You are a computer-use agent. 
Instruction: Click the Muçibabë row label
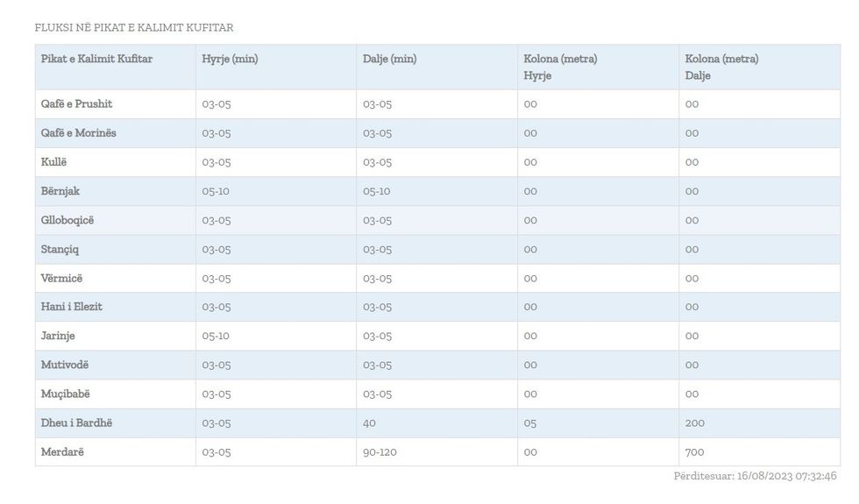click(66, 394)
